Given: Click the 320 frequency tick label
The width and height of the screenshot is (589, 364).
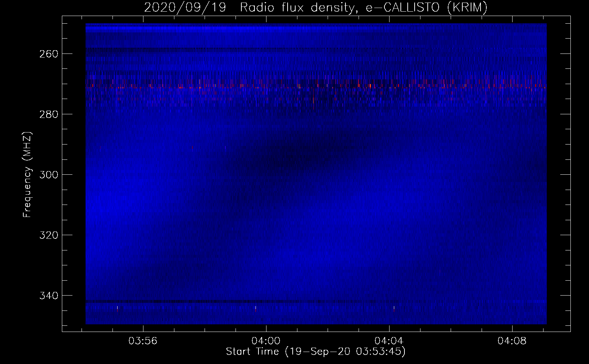Looking at the screenshot, I should click(49, 235).
